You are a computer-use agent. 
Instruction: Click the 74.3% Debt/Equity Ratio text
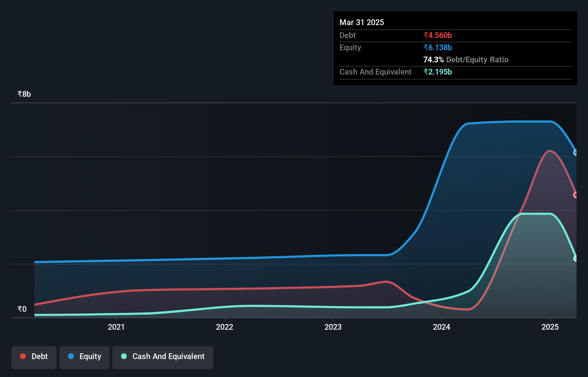click(466, 59)
